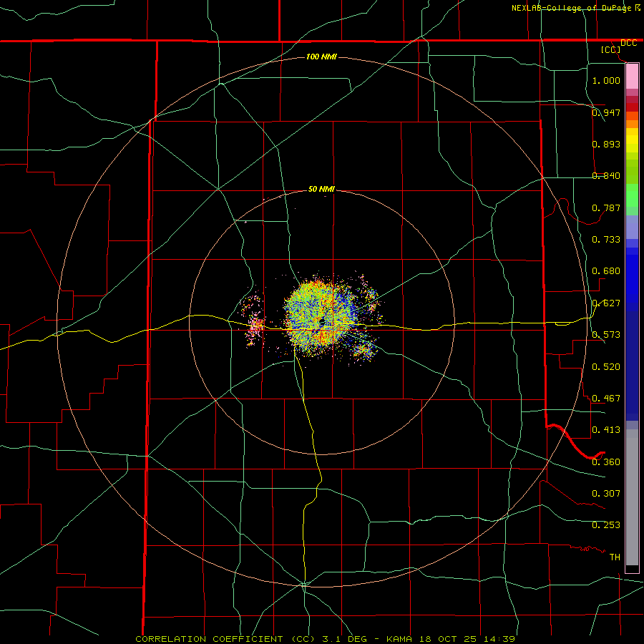The image size is (644, 644).
Task: Click the 0.893 legend value
Action: (606, 144)
